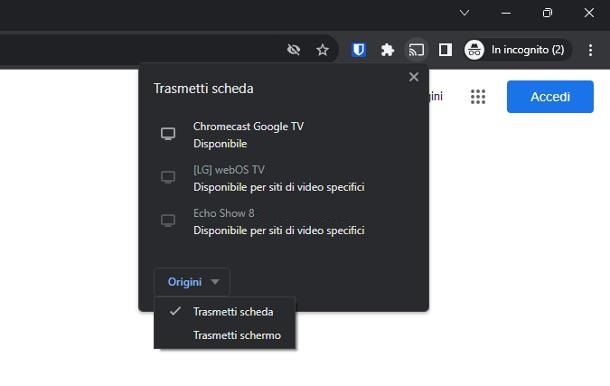Restore down the Chrome window

[x=547, y=13]
